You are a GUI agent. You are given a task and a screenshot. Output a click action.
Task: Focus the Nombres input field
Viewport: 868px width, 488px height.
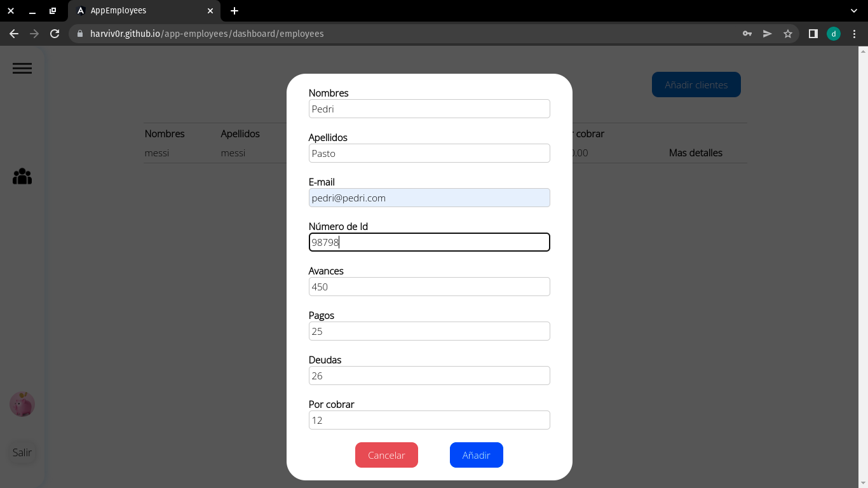(430, 109)
